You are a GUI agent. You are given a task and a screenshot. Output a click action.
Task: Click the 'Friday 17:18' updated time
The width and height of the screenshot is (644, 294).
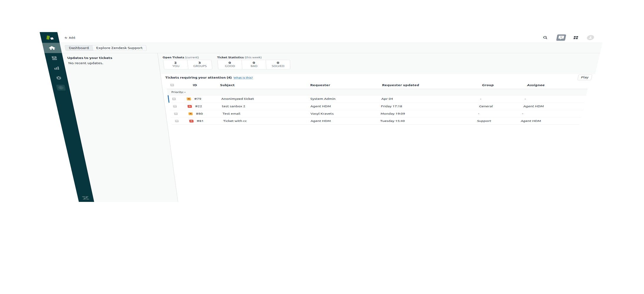pos(391,106)
